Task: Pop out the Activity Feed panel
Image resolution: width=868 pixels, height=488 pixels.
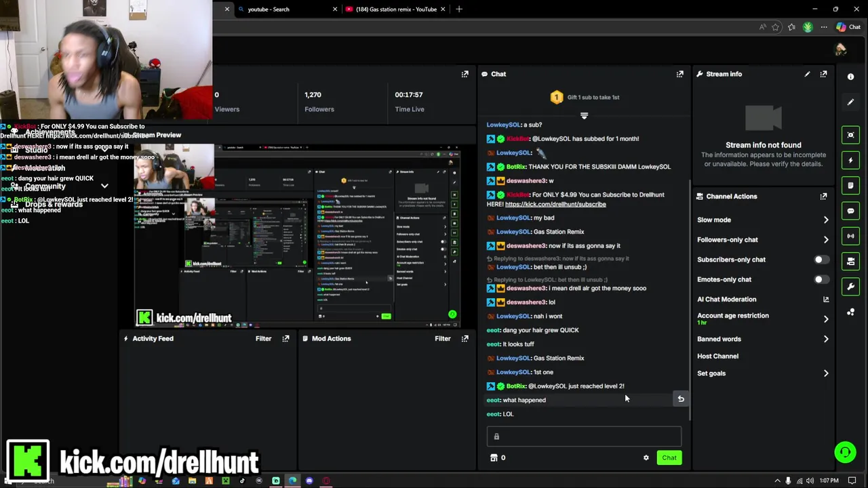Action: pyautogui.click(x=285, y=338)
